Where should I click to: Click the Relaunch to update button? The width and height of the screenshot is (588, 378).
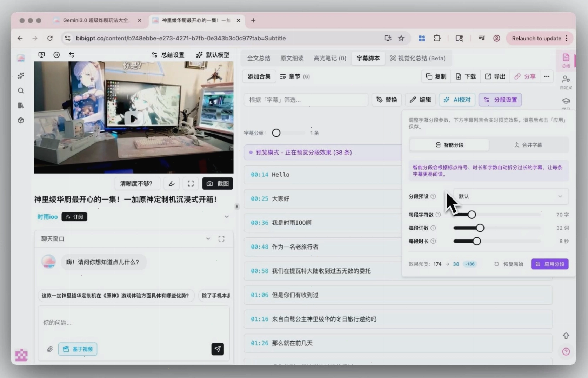point(539,38)
